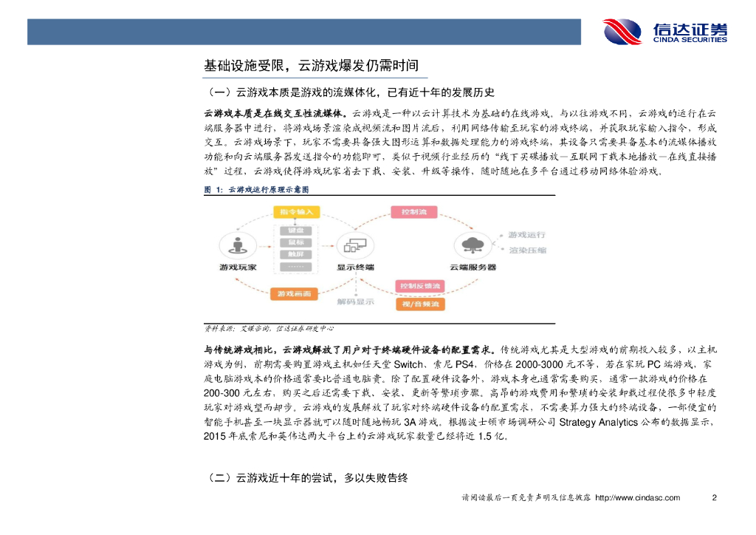Click figure caption 图 1: 云游戏运行原理示意图
This screenshot has width=756, height=535.
[x=256, y=190]
